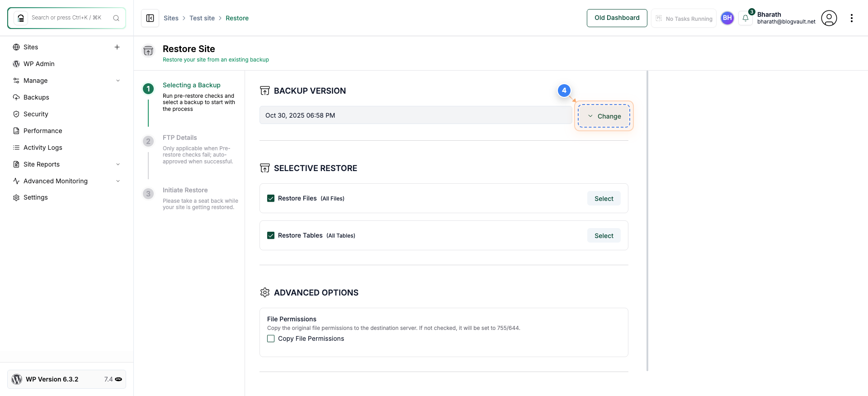868x396 pixels.
Task: Click the (All Files) label
Action: pos(332,199)
